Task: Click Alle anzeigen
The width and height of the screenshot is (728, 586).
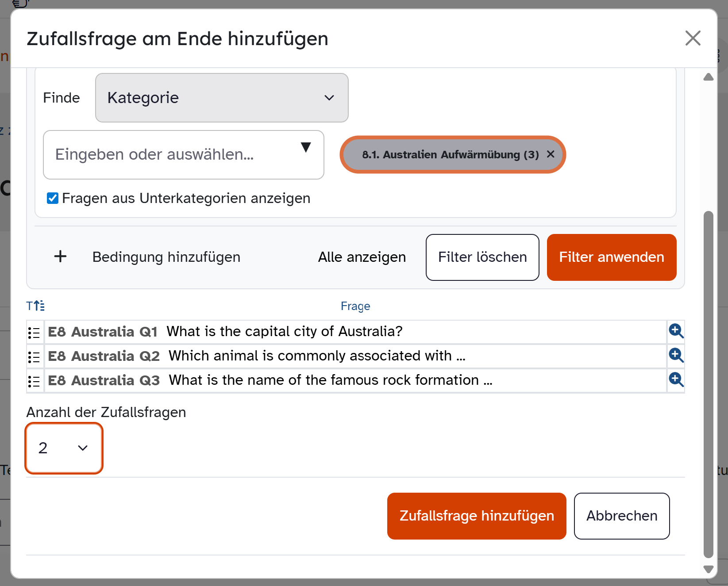Action: 362,257
